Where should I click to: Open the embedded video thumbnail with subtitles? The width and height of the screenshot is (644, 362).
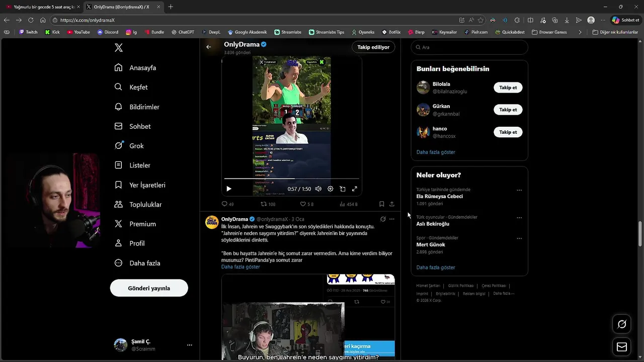308,317
